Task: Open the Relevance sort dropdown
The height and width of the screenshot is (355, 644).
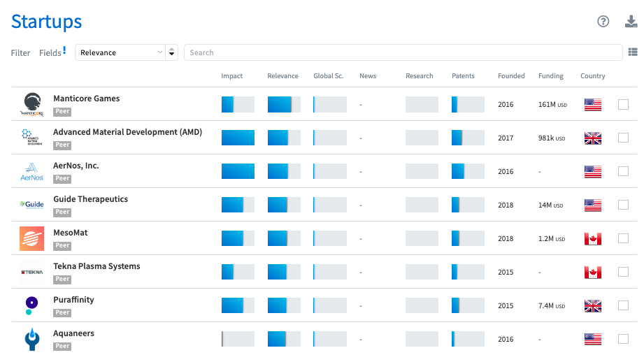Action: (120, 52)
